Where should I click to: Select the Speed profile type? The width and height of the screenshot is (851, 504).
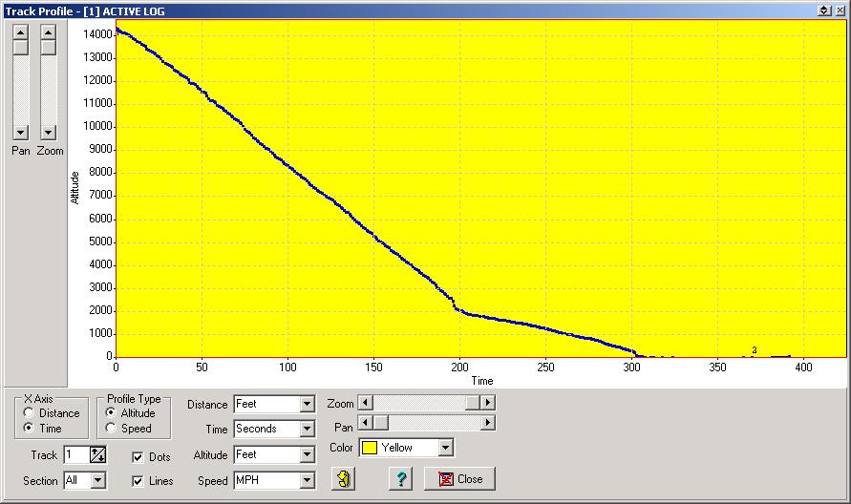click(x=112, y=429)
